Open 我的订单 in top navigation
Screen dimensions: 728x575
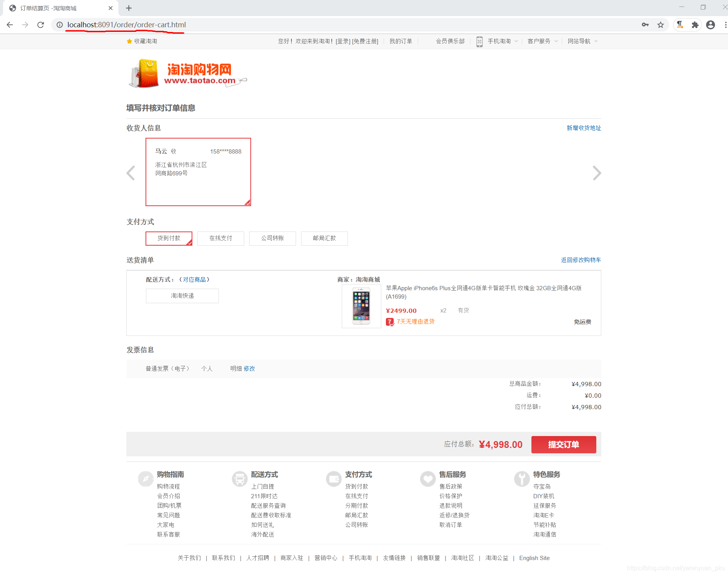pyautogui.click(x=401, y=41)
